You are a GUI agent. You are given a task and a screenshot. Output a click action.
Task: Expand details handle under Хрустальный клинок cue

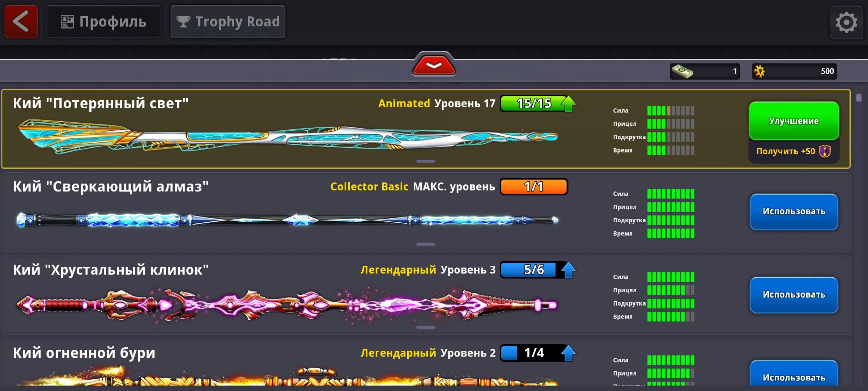pos(426,328)
